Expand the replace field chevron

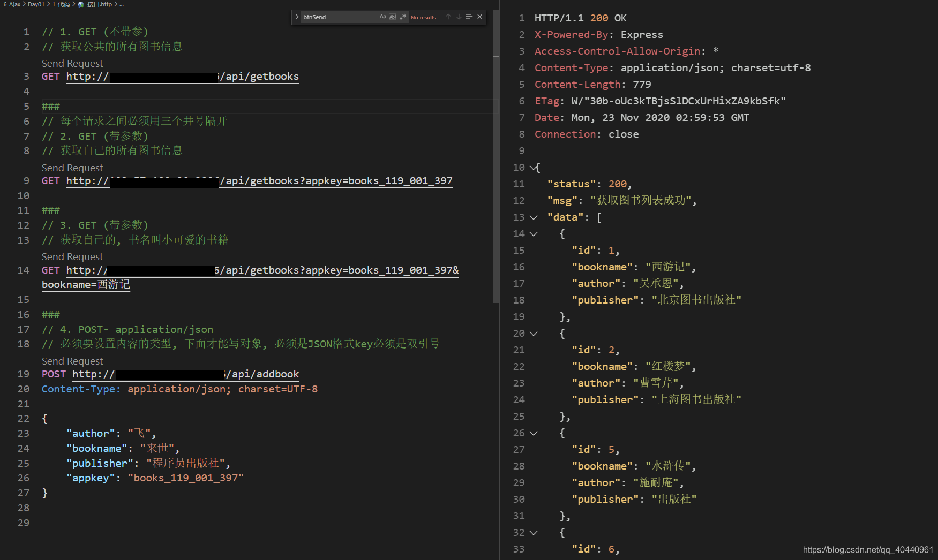point(297,17)
